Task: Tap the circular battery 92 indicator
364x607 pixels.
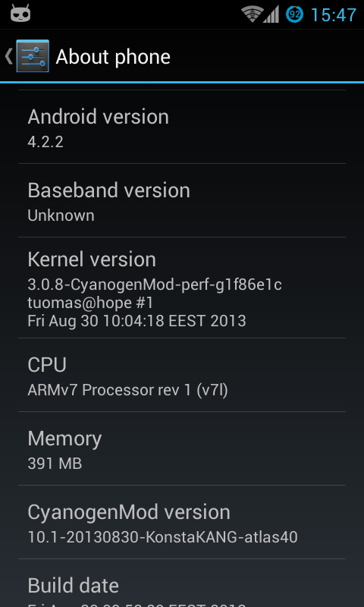Action: click(x=295, y=14)
